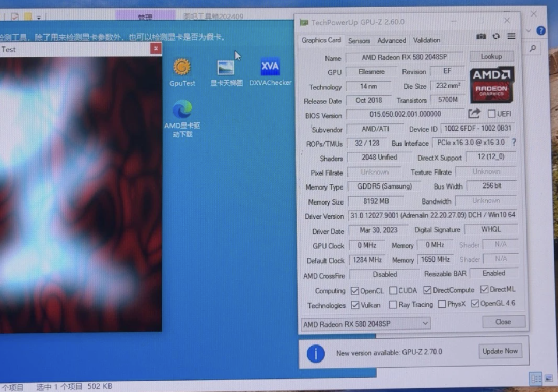Click the Driver Version field
The height and width of the screenshot is (392, 558).
(x=432, y=215)
